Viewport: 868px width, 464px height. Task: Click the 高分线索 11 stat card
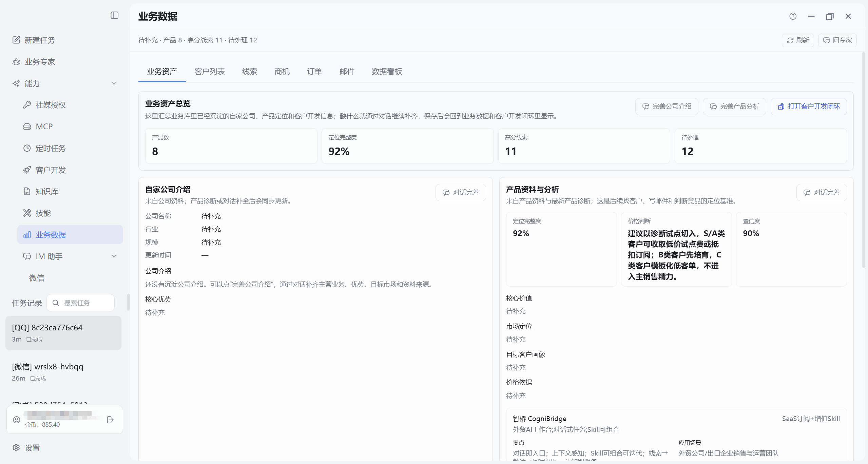pos(584,146)
